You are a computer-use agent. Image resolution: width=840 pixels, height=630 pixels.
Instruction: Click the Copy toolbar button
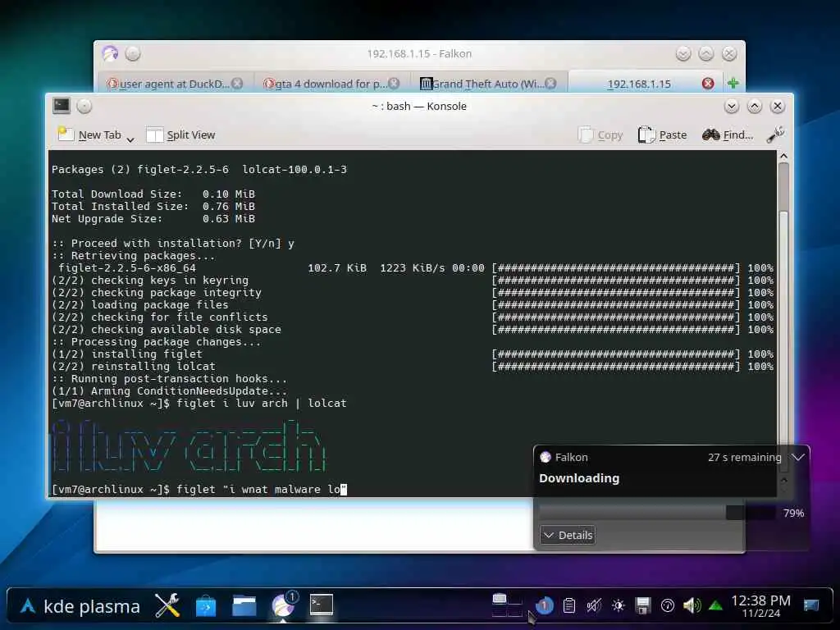pyautogui.click(x=600, y=135)
